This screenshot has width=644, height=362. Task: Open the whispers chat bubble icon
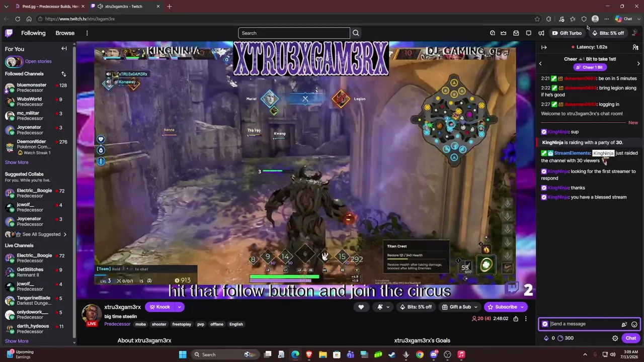(529, 33)
